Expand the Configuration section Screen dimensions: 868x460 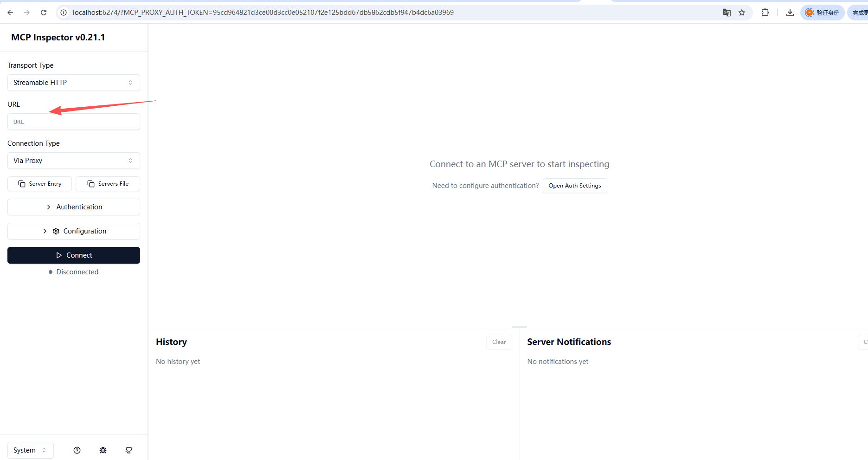(x=74, y=231)
